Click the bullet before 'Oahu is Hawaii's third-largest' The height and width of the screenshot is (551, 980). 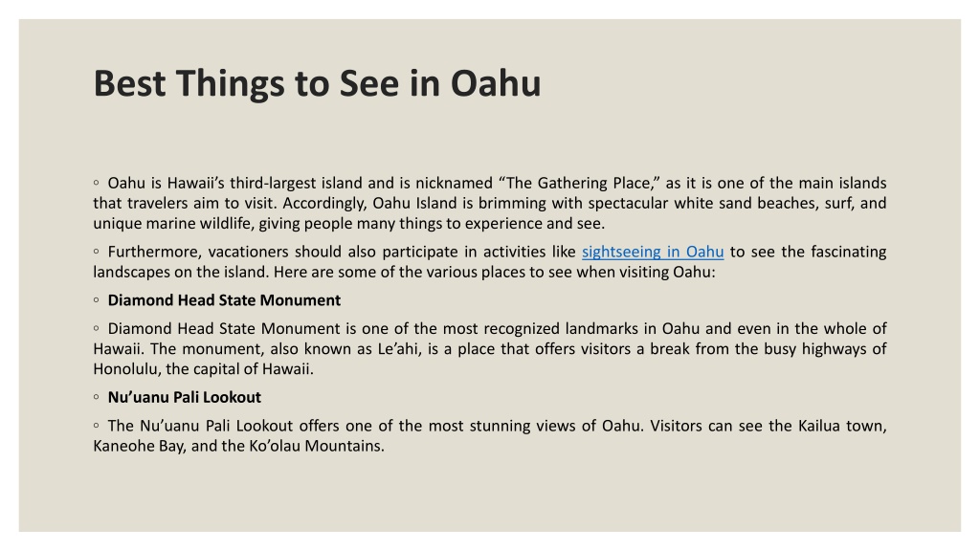click(x=97, y=183)
